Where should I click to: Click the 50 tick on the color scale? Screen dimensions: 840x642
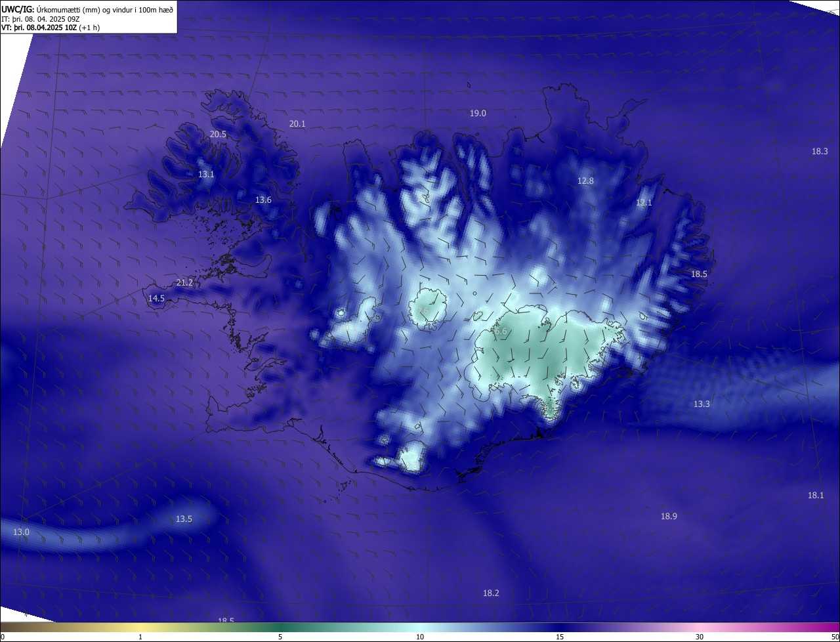834,637
